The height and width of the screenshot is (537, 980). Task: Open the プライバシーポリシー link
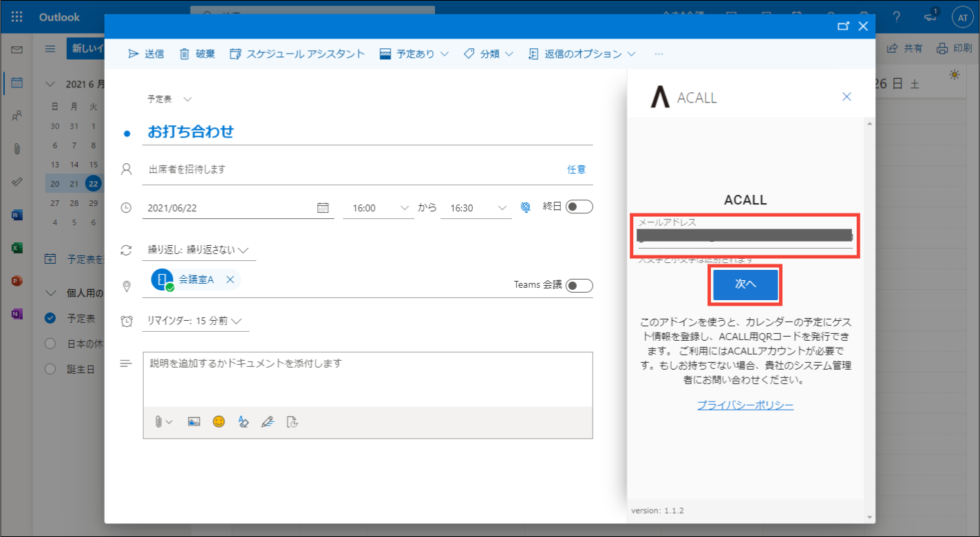[745, 406]
